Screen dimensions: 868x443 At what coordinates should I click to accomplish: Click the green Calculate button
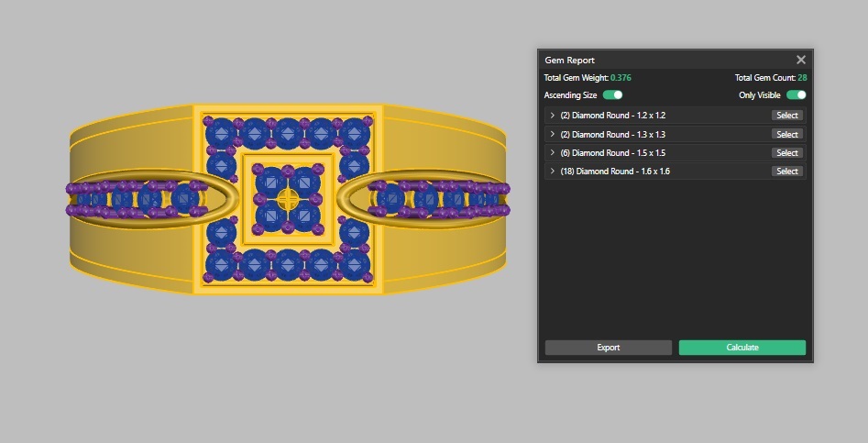742,348
